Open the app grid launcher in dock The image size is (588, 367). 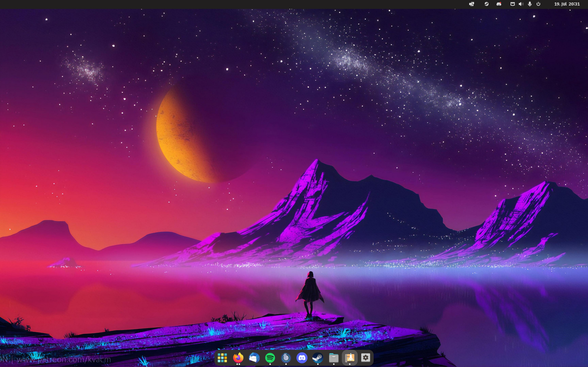click(222, 358)
